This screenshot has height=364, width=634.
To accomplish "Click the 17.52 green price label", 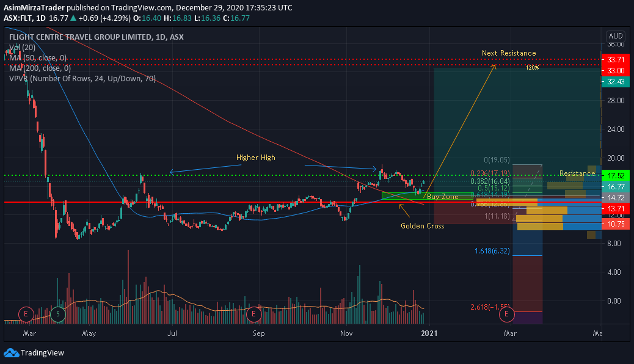I will click(616, 175).
